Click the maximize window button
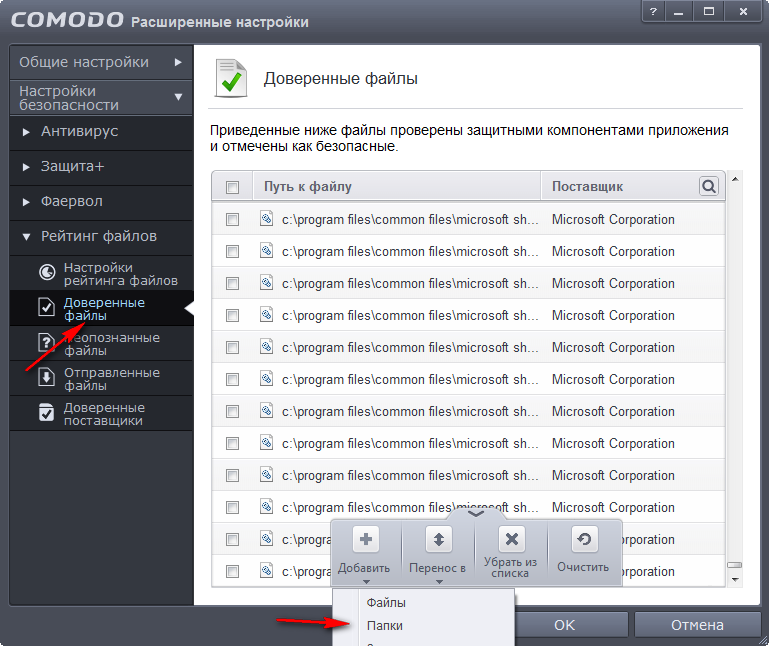The width and height of the screenshot is (769, 646). pyautogui.click(x=709, y=11)
